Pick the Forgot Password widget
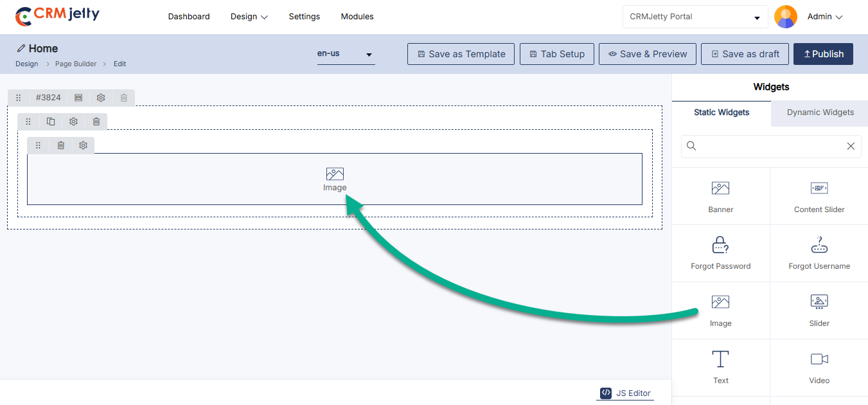This screenshot has width=868, height=405. [720, 253]
